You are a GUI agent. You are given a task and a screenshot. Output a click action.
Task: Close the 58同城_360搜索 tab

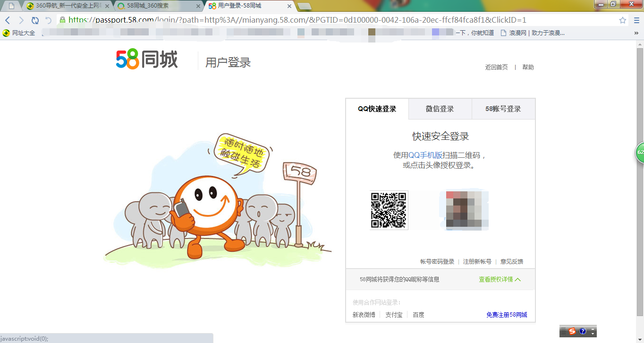pyautogui.click(x=198, y=6)
